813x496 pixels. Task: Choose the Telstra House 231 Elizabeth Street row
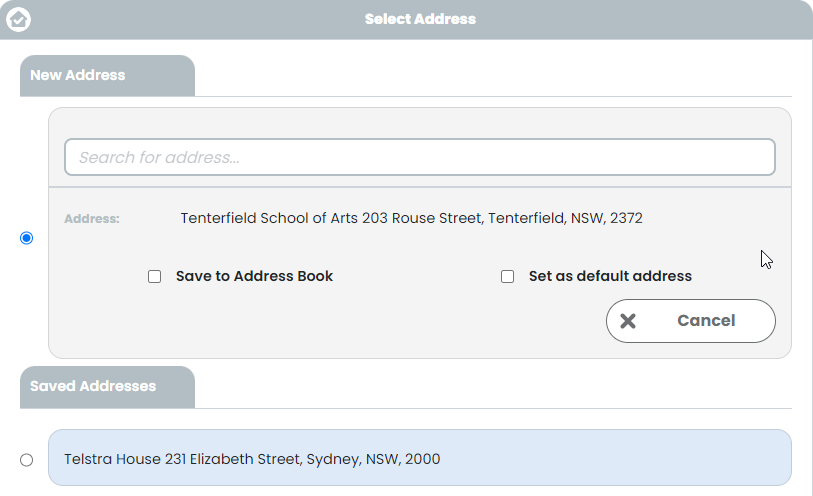click(x=420, y=458)
